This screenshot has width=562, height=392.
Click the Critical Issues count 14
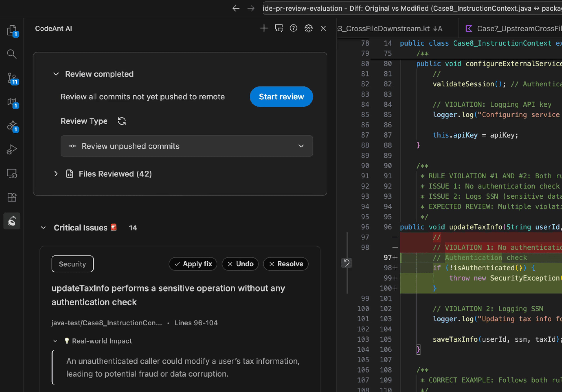(x=133, y=228)
